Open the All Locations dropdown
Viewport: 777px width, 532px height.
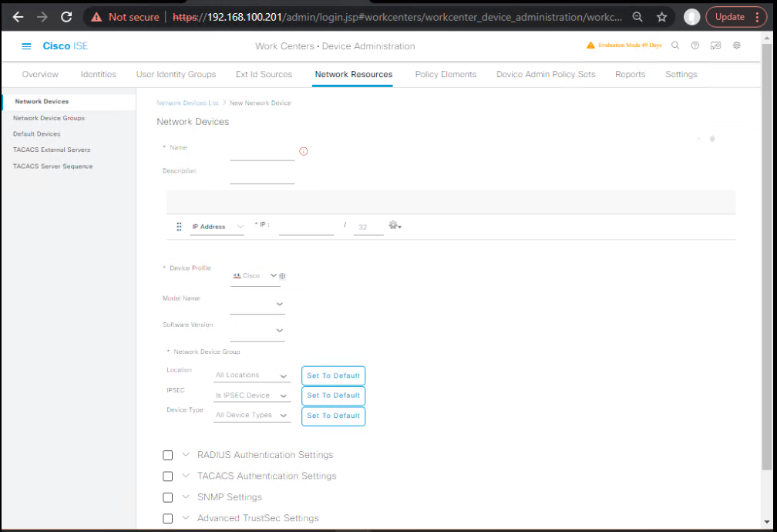point(252,375)
